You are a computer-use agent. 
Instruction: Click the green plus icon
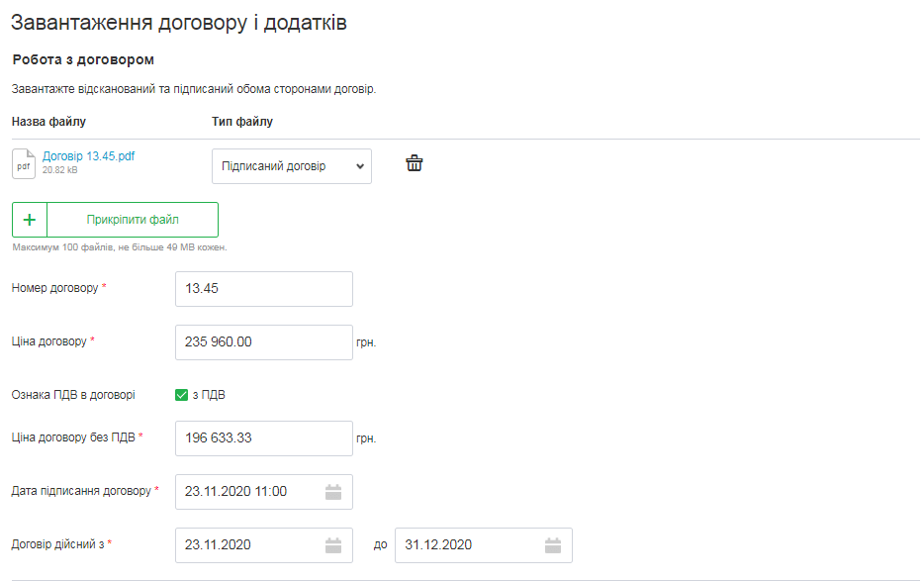tap(30, 220)
